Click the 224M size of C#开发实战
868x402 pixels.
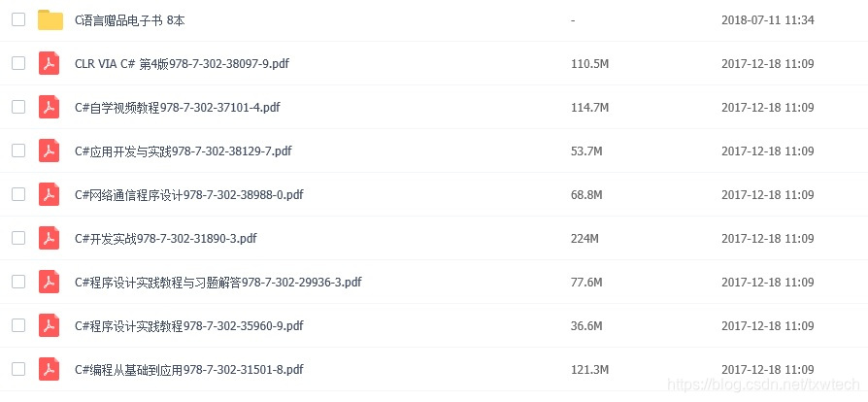coord(585,239)
